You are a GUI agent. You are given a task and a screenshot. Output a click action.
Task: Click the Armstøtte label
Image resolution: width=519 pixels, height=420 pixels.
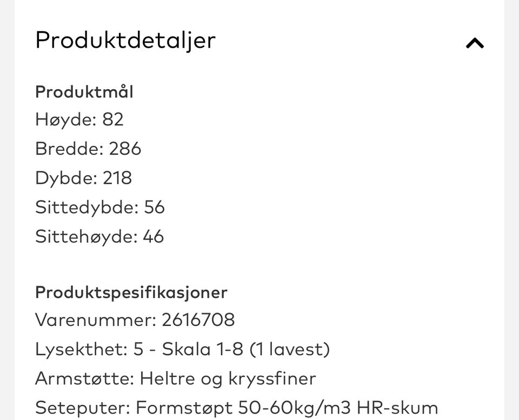tap(84, 378)
